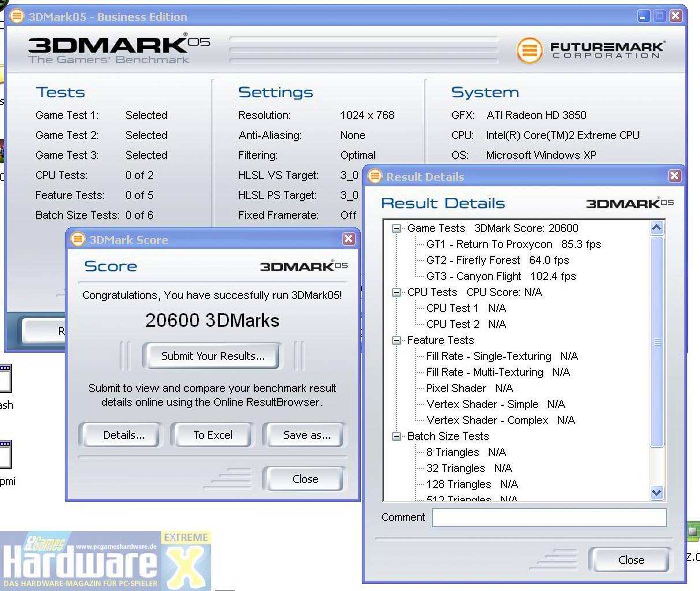Click scroll down arrow in Result Details list
The height and width of the screenshot is (591, 700).
point(657,493)
